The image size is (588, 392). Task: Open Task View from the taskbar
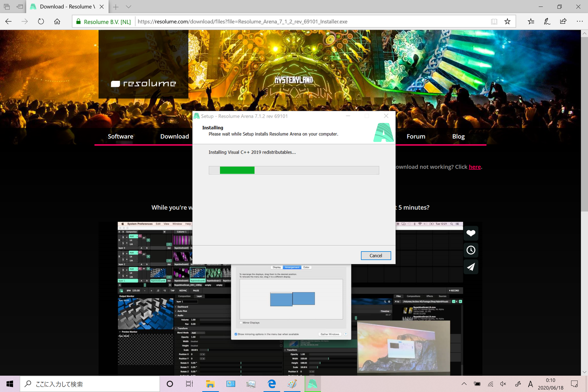[x=189, y=384]
